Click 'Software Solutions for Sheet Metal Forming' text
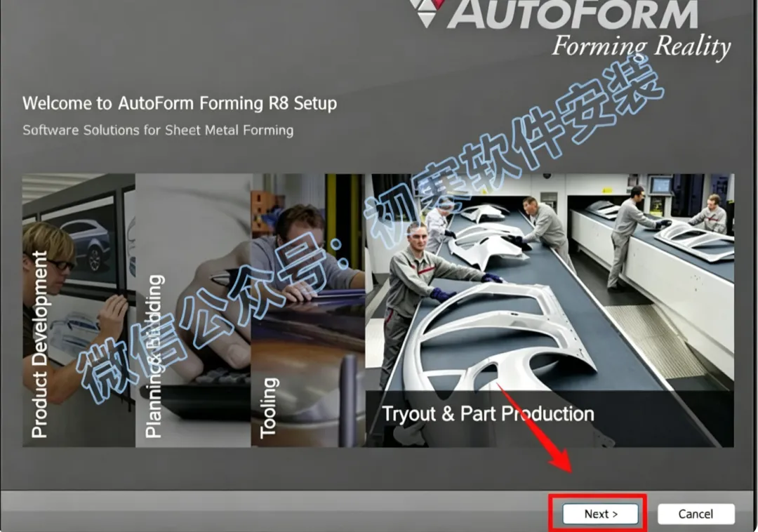Image resolution: width=758 pixels, height=532 pixels. coord(158,131)
